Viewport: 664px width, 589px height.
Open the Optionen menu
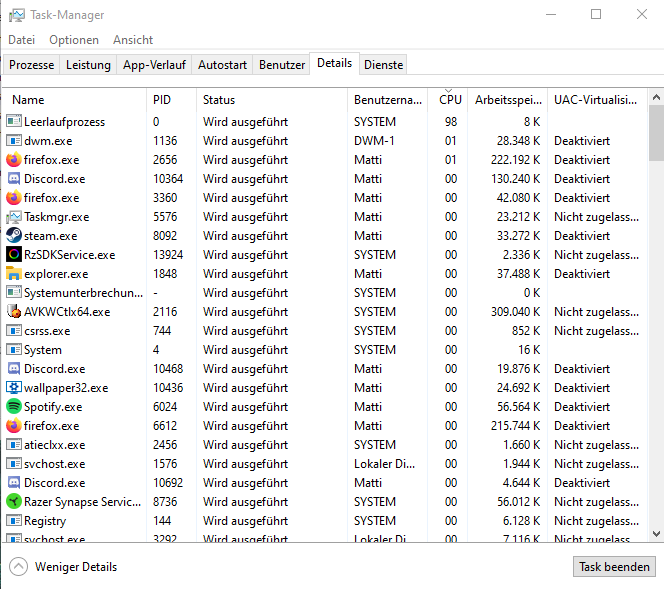coord(74,40)
